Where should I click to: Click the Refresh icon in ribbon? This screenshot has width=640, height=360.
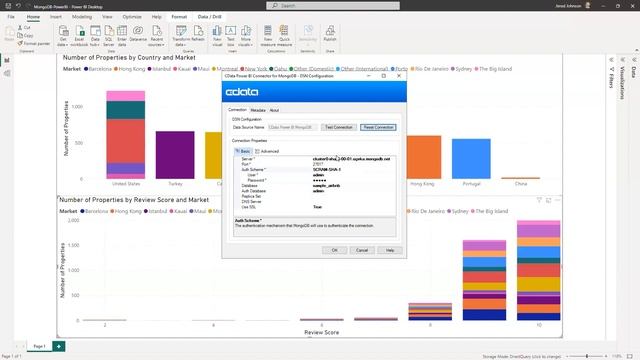198,34
